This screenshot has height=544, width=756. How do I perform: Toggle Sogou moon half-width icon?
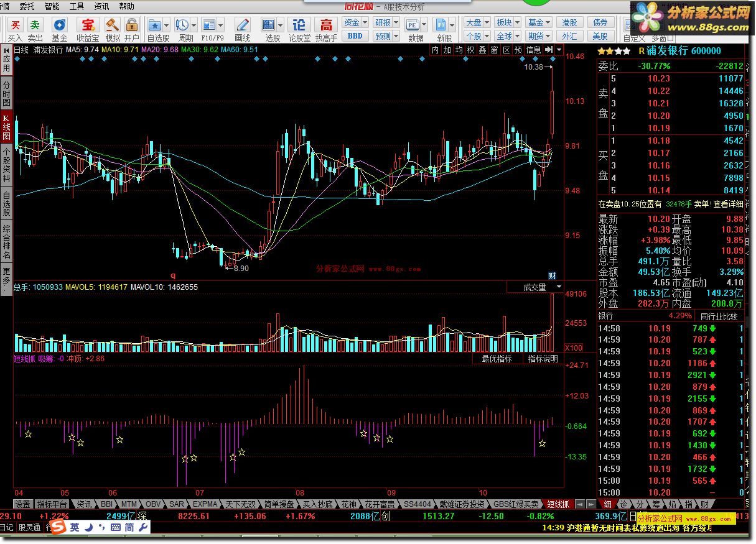[89, 527]
